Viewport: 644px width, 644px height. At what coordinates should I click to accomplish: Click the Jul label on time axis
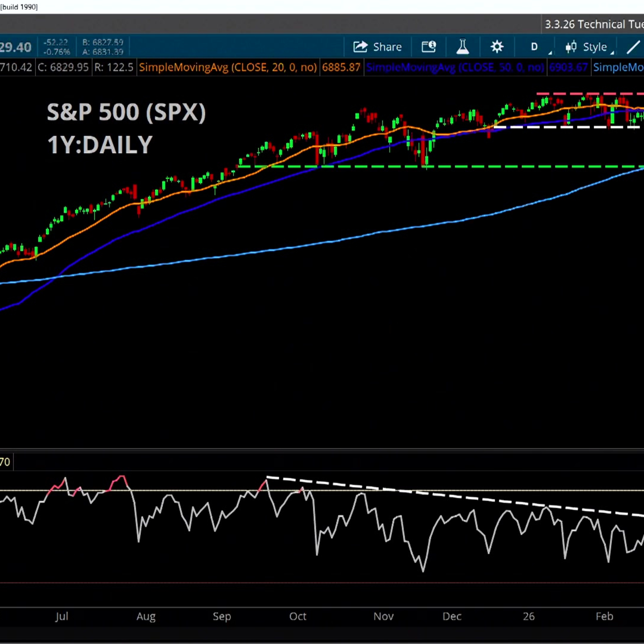62,616
